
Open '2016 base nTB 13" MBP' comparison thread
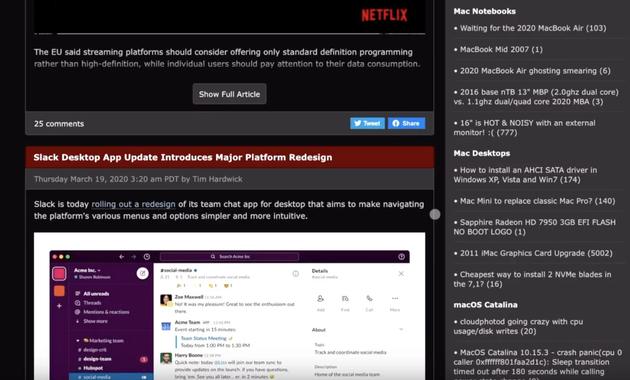pos(536,97)
